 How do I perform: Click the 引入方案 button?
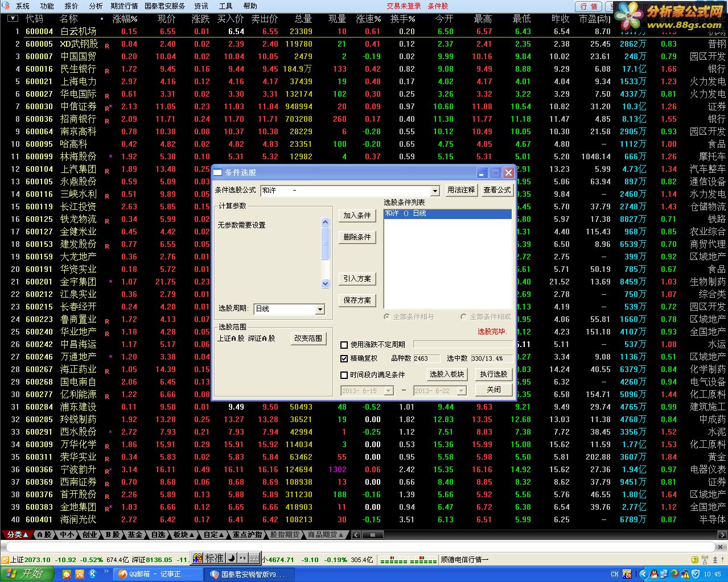357,279
